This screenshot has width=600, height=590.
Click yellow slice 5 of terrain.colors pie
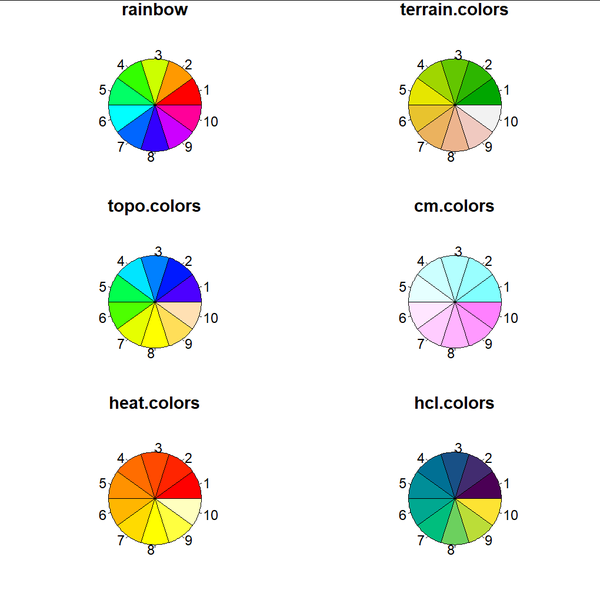pyautogui.click(x=427, y=94)
